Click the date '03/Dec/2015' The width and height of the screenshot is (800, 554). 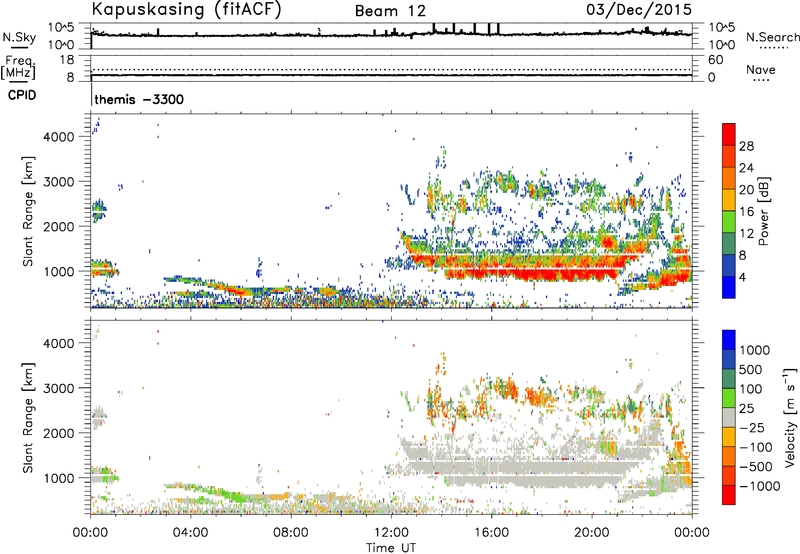(x=639, y=9)
